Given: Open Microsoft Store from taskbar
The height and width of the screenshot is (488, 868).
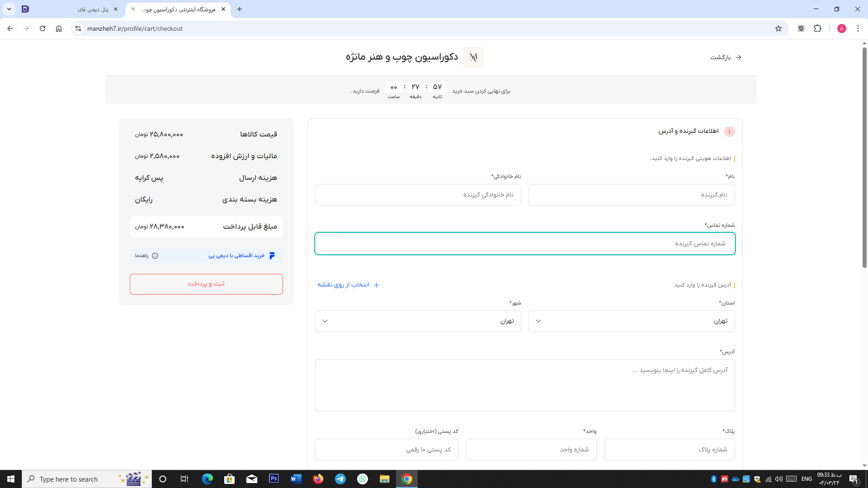Looking at the screenshot, I should tap(230, 479).
